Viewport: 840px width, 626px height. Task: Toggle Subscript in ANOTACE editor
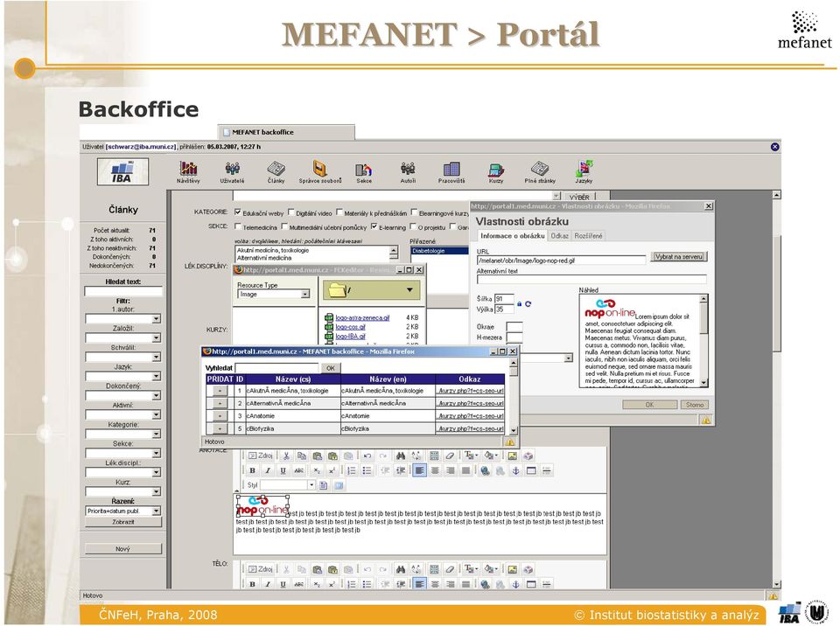317,470
